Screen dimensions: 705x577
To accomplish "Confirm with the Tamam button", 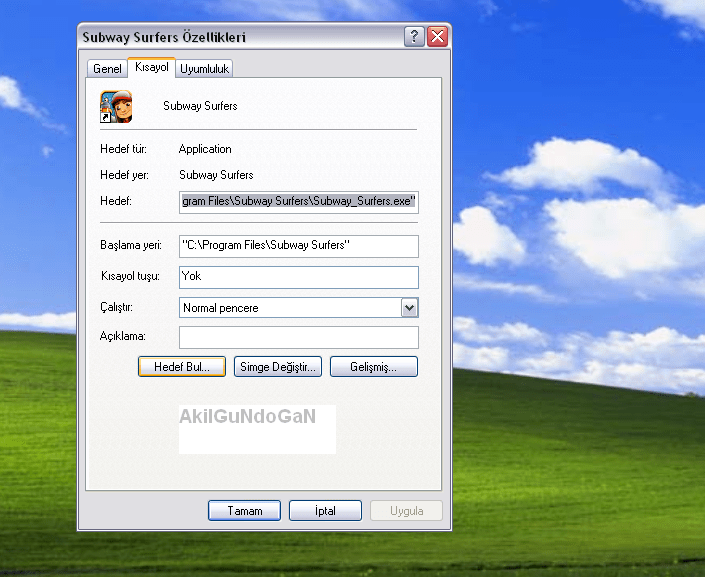I will 244,511.
